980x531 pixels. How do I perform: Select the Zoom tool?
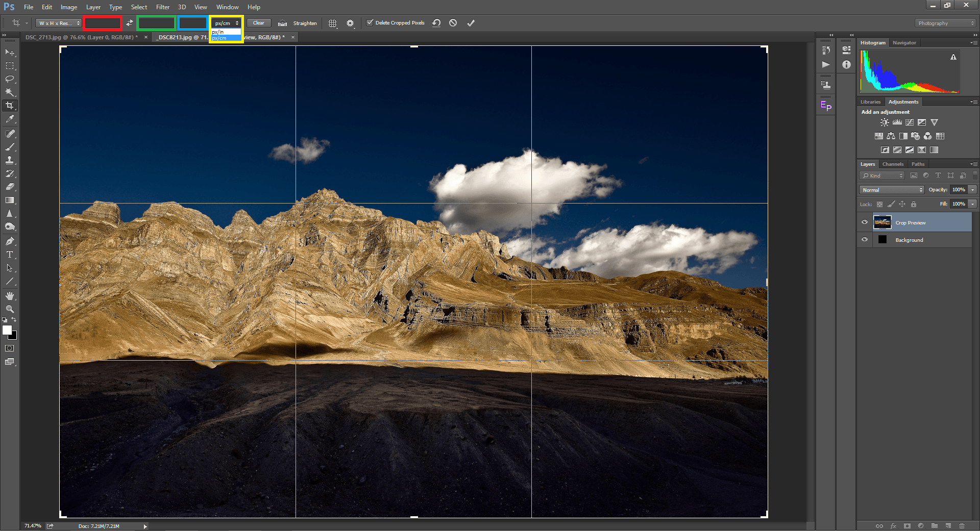point(10,309)
